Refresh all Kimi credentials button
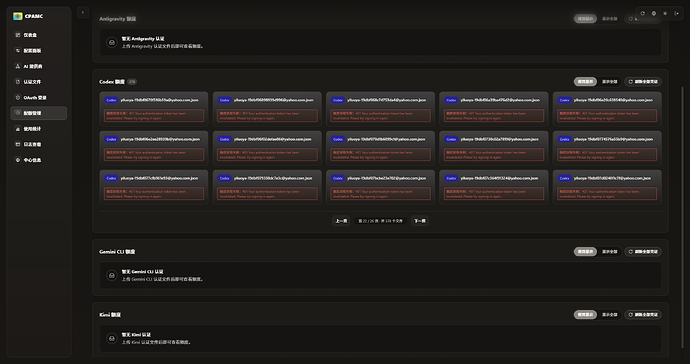The height and width of the screenshot is (364, 690). click(x=643, y=314)
